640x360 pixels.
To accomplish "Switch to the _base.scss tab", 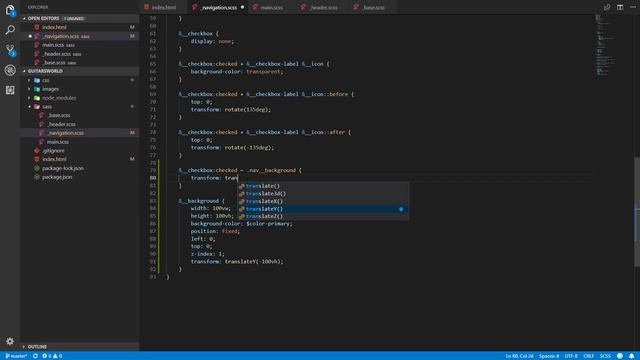I will [x=373, y=7].
